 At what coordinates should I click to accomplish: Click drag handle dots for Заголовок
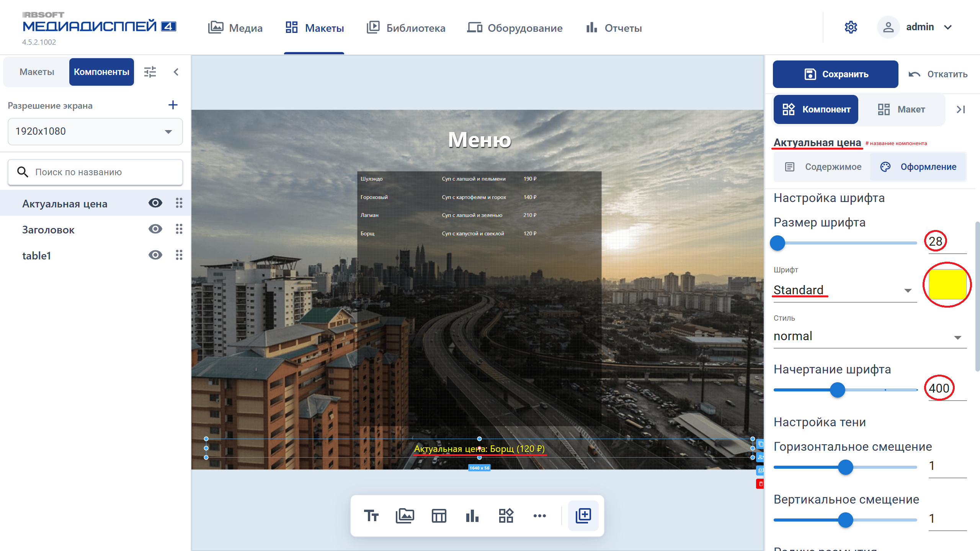point(179,229)
